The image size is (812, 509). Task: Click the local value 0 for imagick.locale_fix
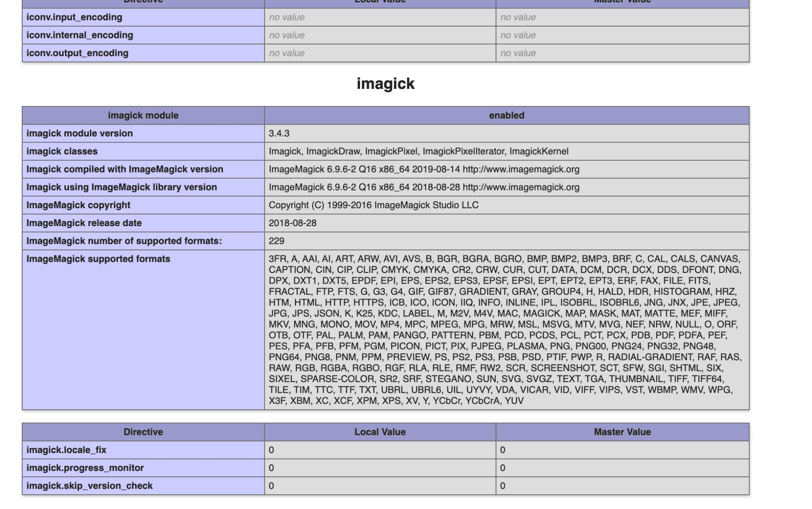(x=271, y=450)
